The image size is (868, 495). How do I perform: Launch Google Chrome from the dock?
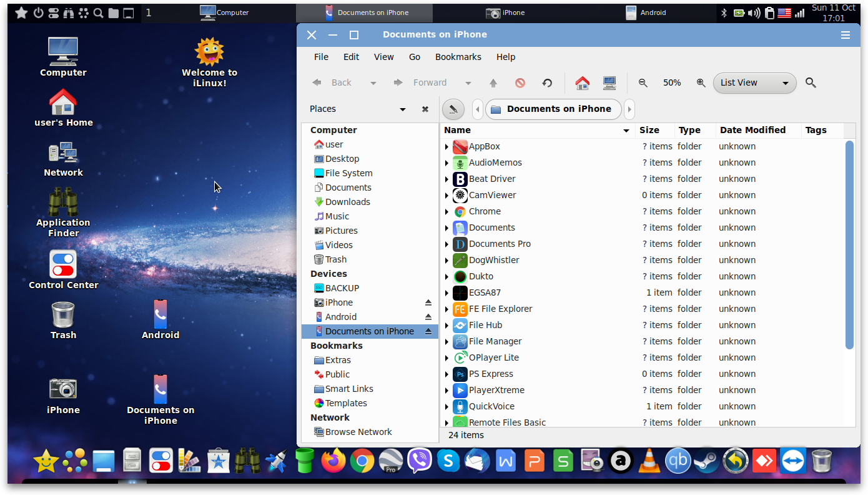click(x=362, y=461)
